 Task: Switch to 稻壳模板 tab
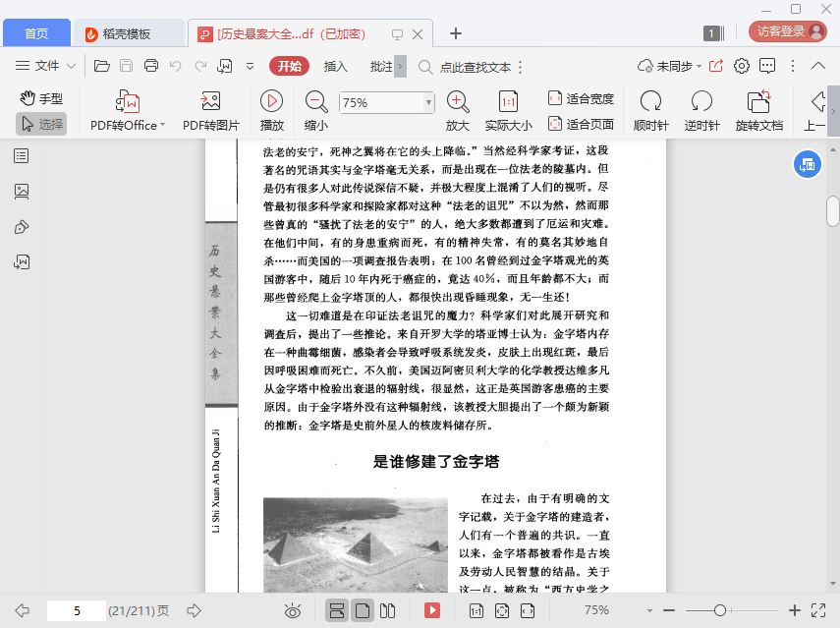pyautogui.click(x=128, y=33)
